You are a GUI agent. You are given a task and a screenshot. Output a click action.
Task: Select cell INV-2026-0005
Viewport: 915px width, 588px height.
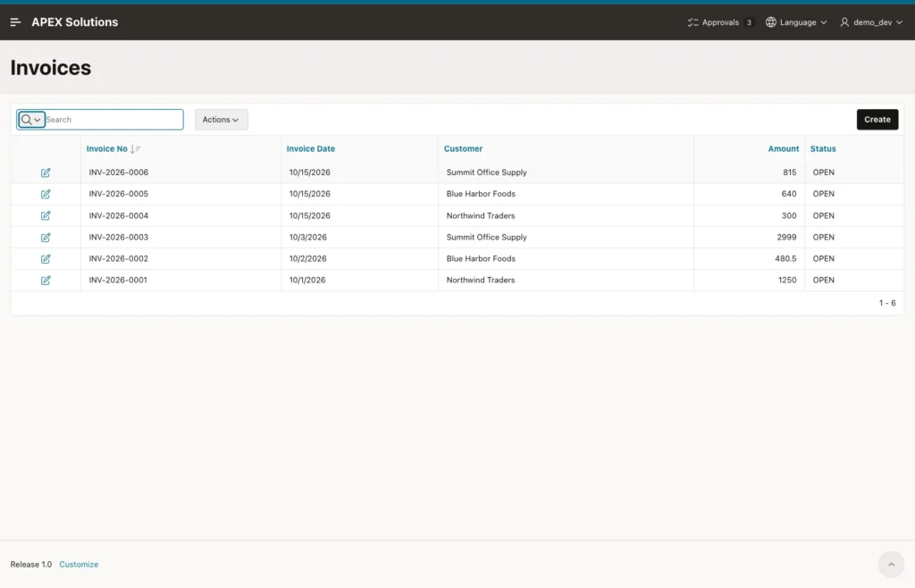tap(119, 194)
